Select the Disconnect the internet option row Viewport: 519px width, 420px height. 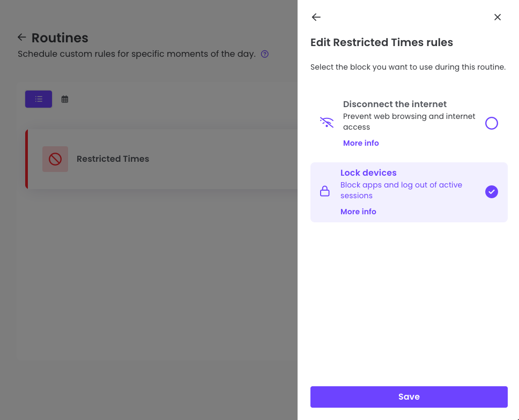pyautogui.click(x=409, y=123)
